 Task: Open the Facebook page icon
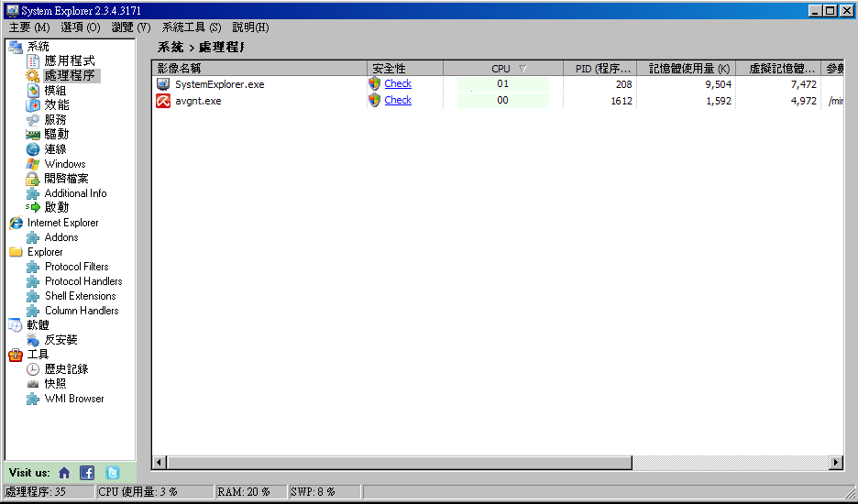pyautogui.click(x=87, y=473)
